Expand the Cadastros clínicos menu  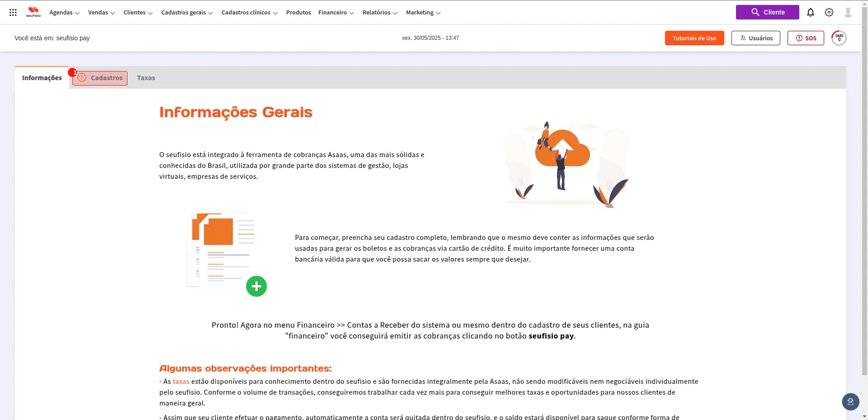(x=249, y=13)
